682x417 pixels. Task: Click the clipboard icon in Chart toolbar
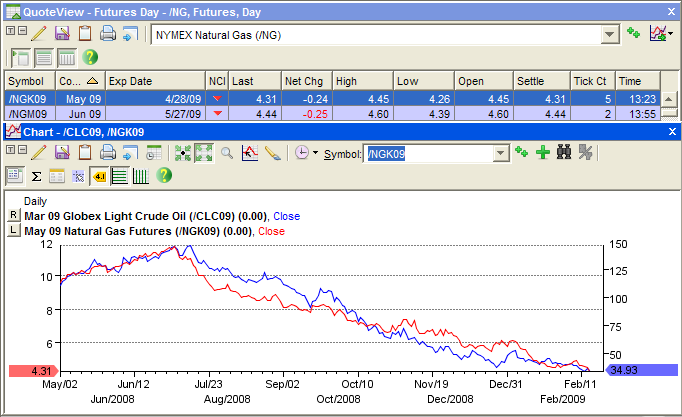(85, 152)
